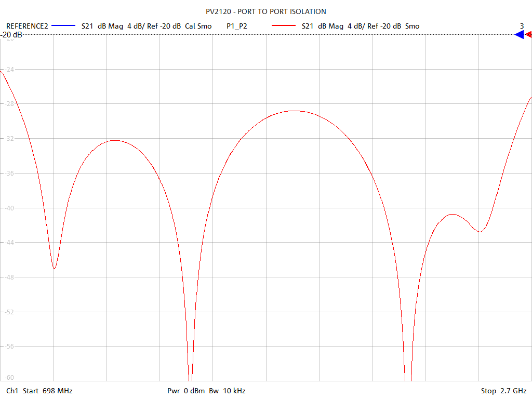Screen dimensions: 532x399
Task: Click the blue reference marker triangle
Action: (520, 35)
